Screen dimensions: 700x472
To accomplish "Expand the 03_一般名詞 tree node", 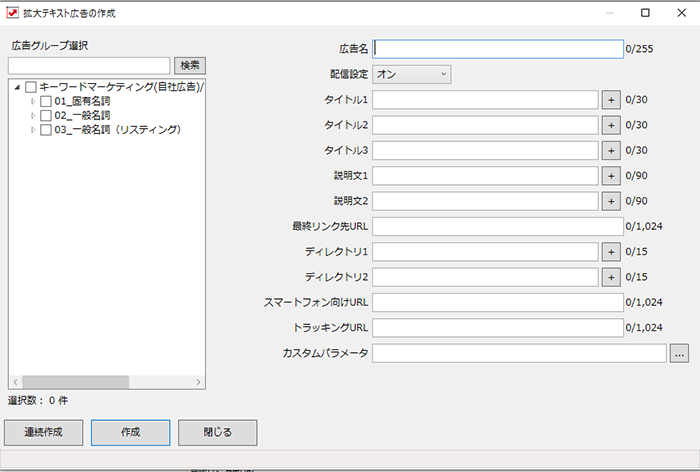I will pyautogui.click(x=33, y=130).
